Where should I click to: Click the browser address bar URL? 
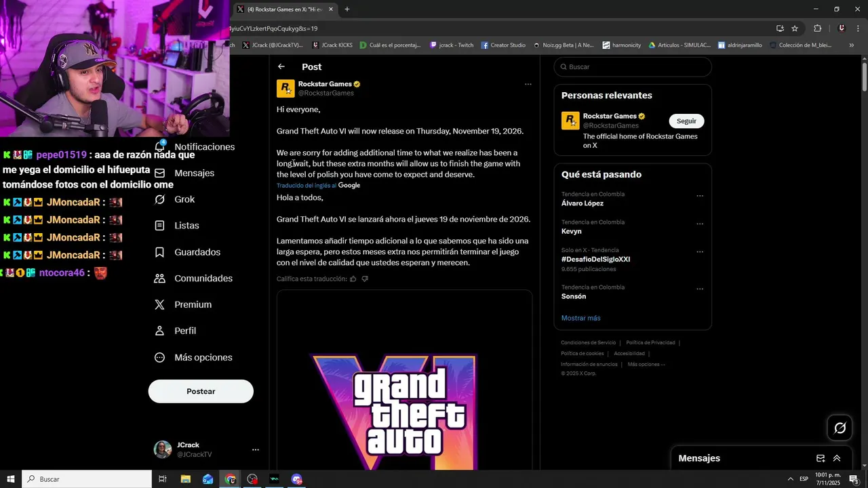[498, 28]
